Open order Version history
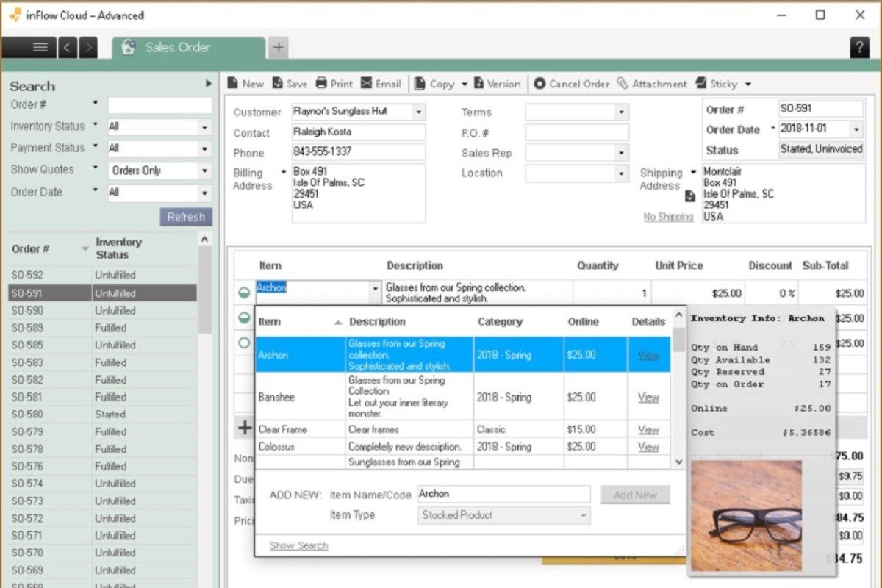882x588 pixels. [497, 84]
